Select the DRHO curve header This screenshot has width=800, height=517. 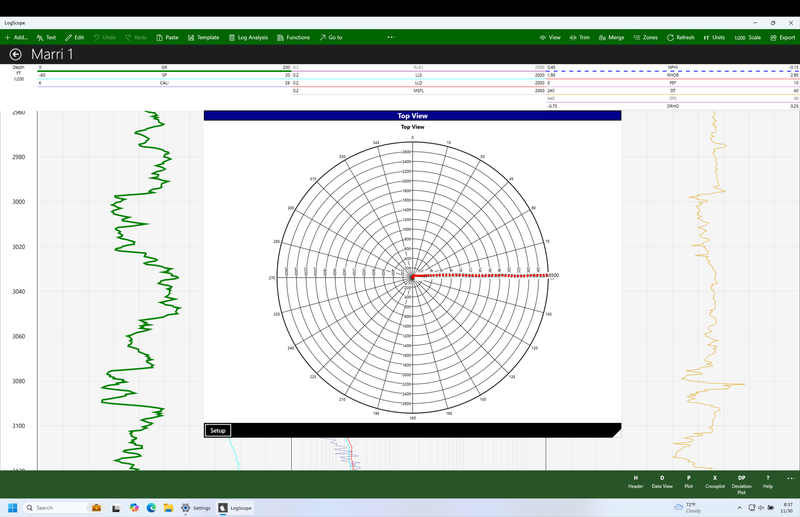[x=672, y=106]
